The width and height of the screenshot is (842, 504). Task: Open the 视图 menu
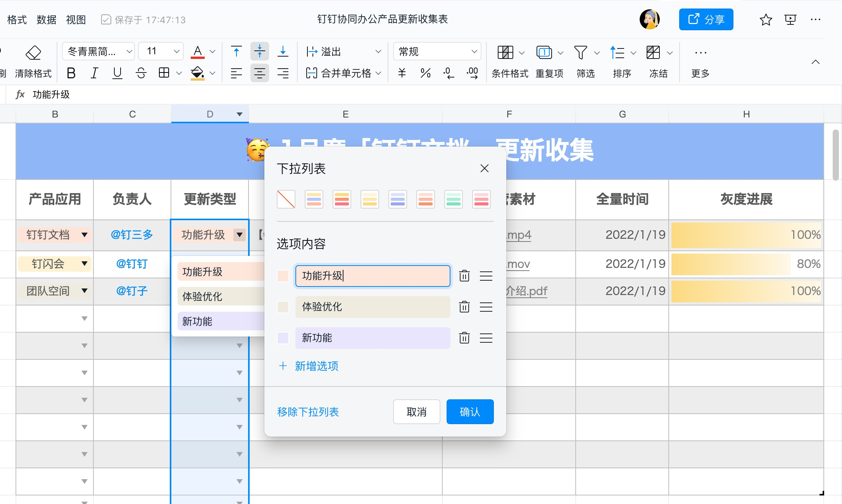coord(76,19)
